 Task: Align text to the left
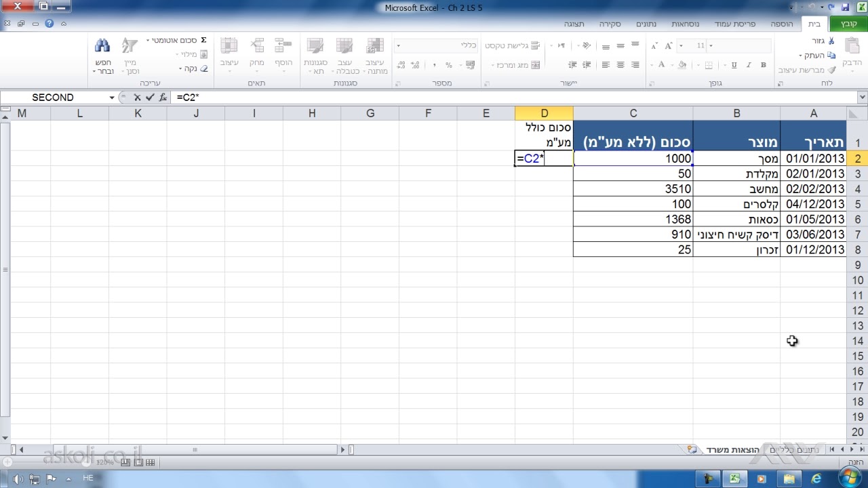tap(606, 65)
